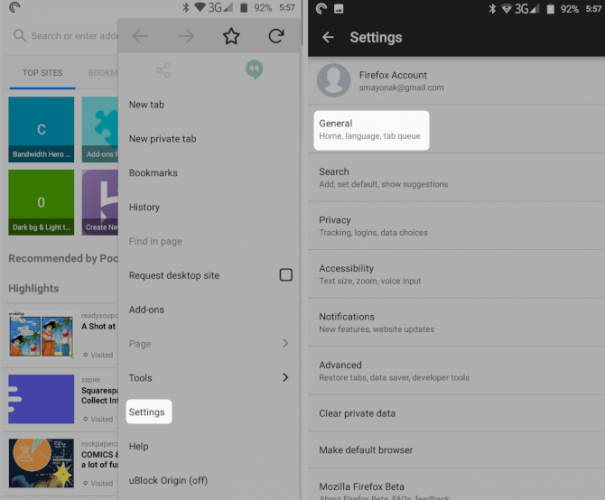Screen dimensions: 605x500
Task: Open the zapier highlight thumbnail
Action: (41, 399)
